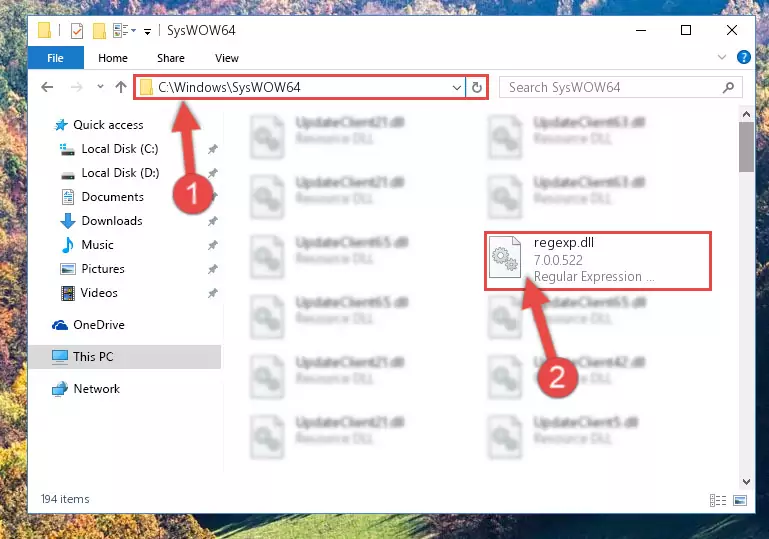Image resolution: width=769 pixels, height=539 pixels.
Task: Open Documents in the navigation pane
Action: tap(112, 197)
